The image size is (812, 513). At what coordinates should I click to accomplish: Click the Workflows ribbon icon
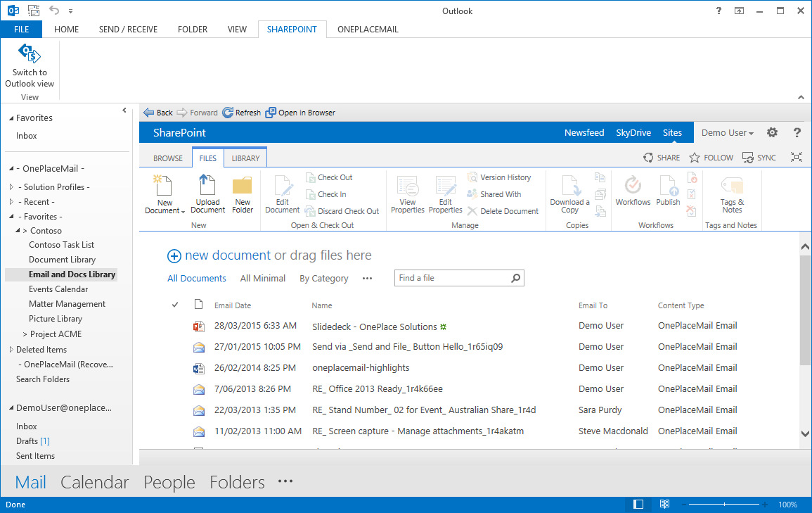coord(633,185)
